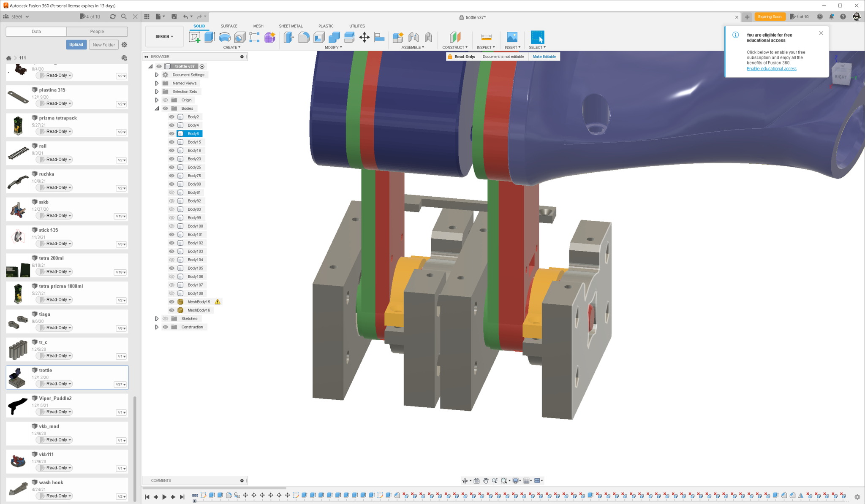Expand the Document Settings node
The image size is (865, 504).
coord(157,75)
